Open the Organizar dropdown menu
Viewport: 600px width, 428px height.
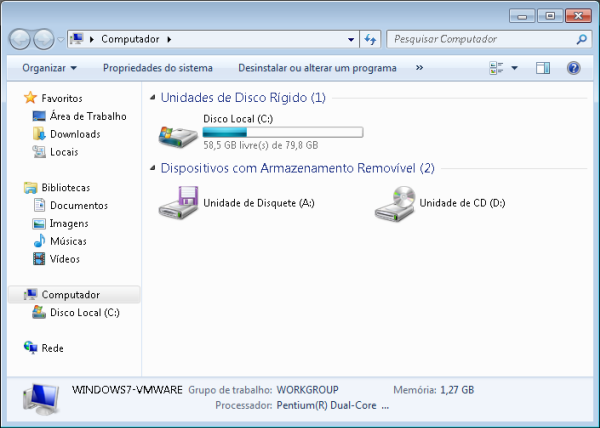pyautogui.click(x=49, y=68)
